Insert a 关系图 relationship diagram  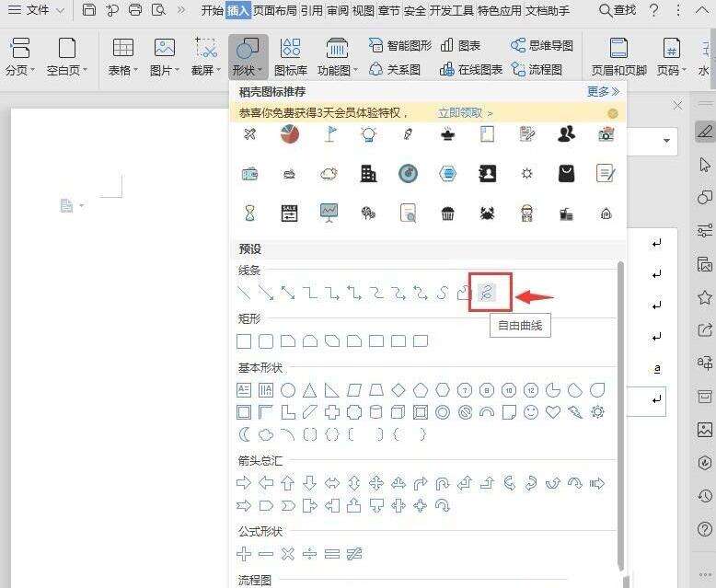[395, 69]
